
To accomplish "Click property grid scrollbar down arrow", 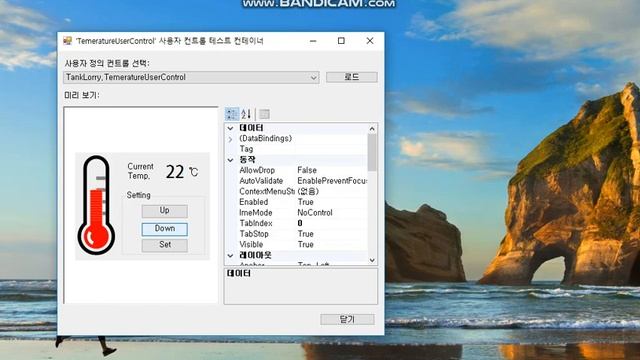I will pos(372,260).
